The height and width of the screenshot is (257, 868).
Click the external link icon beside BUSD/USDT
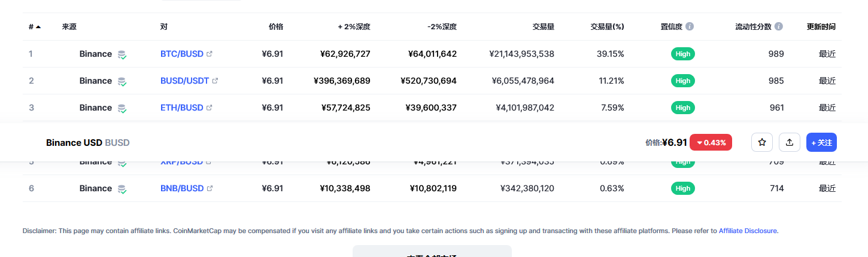pyautogui.click(x=215, y=81)
